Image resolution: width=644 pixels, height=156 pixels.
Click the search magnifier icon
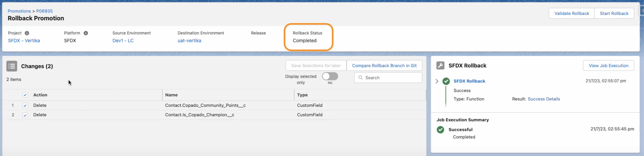361,78
